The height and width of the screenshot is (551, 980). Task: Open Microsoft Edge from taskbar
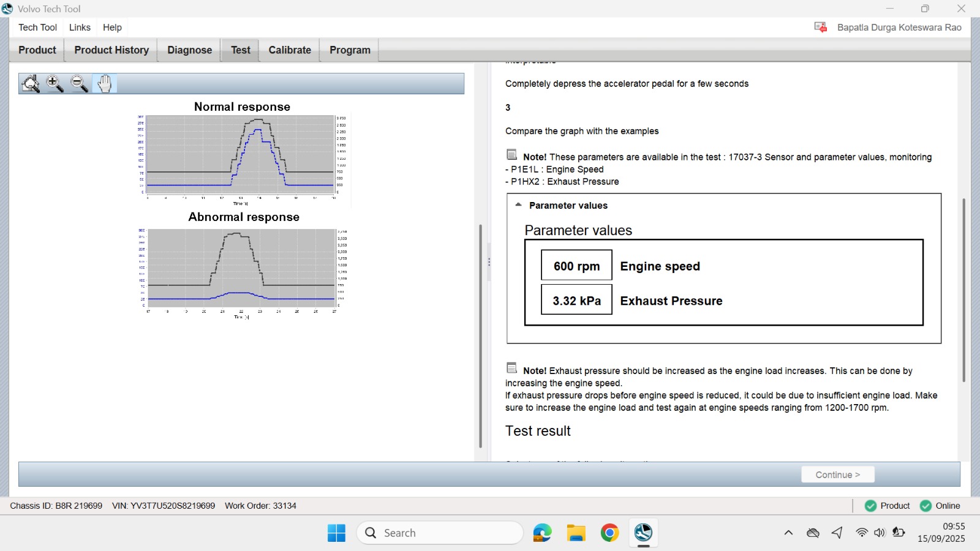coord(542,533)
